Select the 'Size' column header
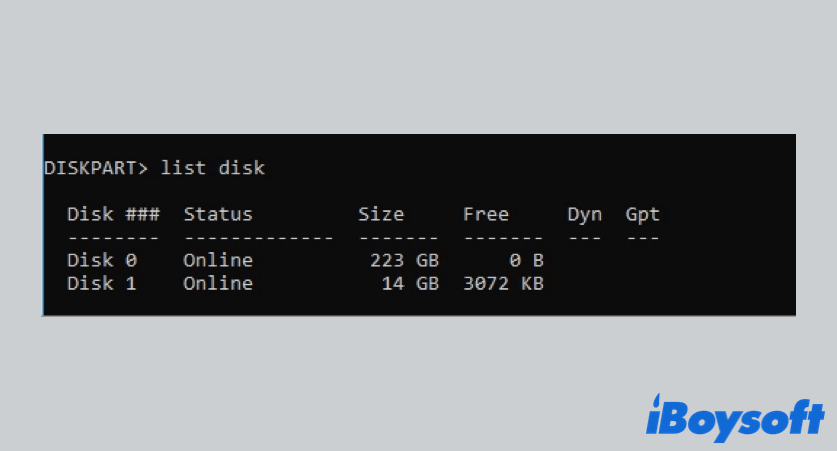 click(381, 214)
